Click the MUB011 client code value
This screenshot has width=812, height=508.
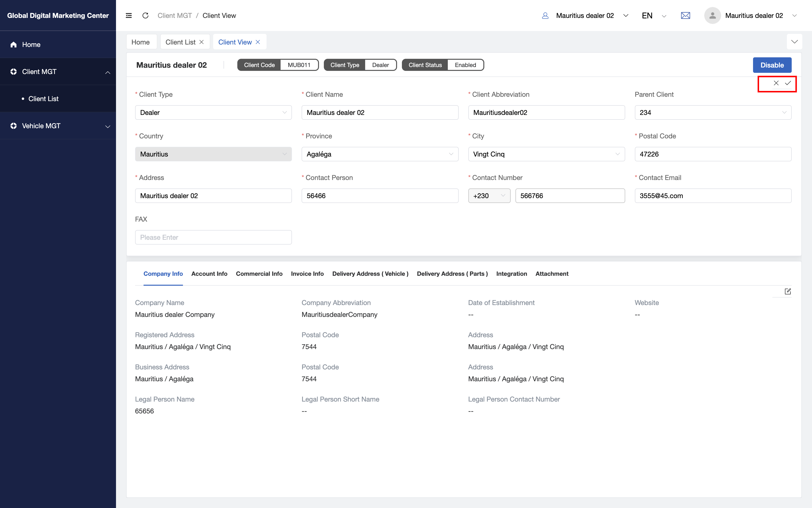pyautogui.click(x=299, y=65)
